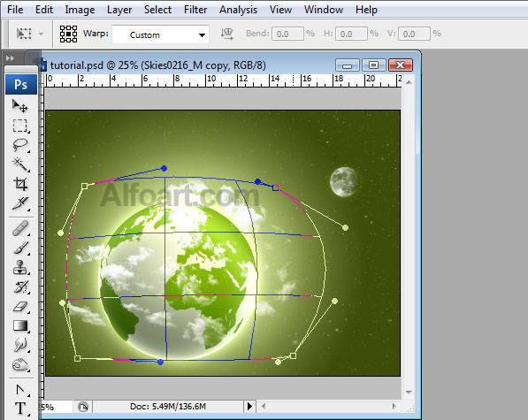The width and height of the screenshot is (528, 420).
Task: Click vertical scrollbar up arrow
Action: pyautogui.click(x=409, y=82)
